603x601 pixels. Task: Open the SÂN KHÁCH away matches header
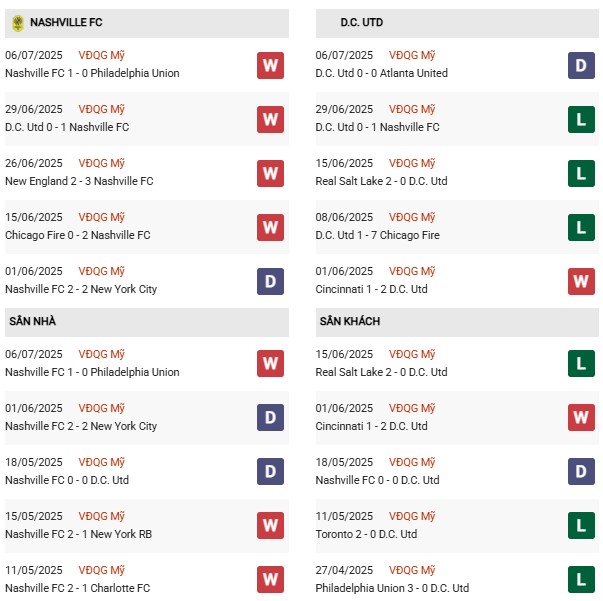[350, 321]
